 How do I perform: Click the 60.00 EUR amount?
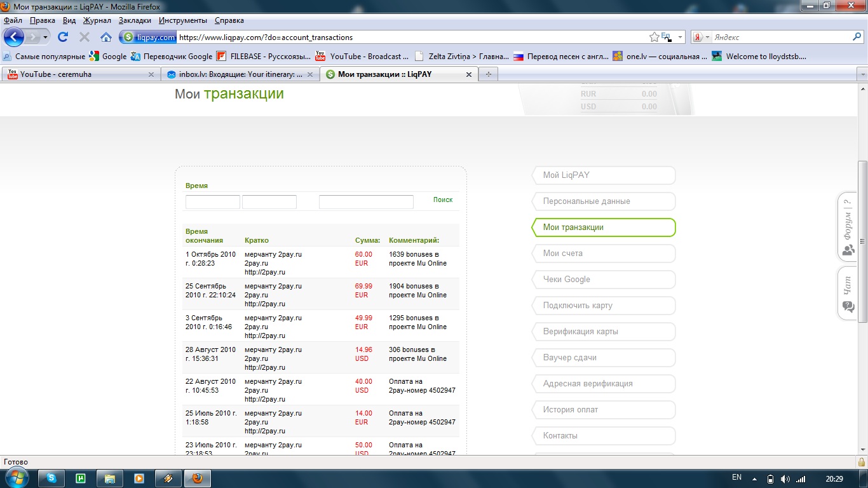click(363, 259)
